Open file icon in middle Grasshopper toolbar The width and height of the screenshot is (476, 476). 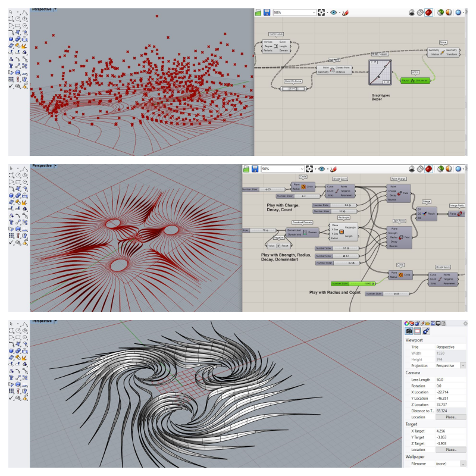click(246, 169)
